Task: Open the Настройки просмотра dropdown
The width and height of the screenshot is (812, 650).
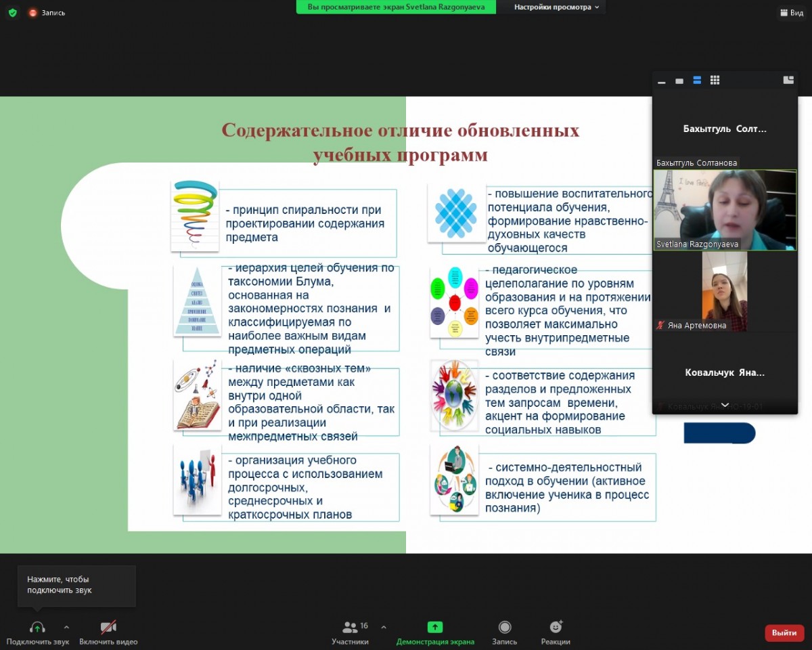Action: coord(551,7)
